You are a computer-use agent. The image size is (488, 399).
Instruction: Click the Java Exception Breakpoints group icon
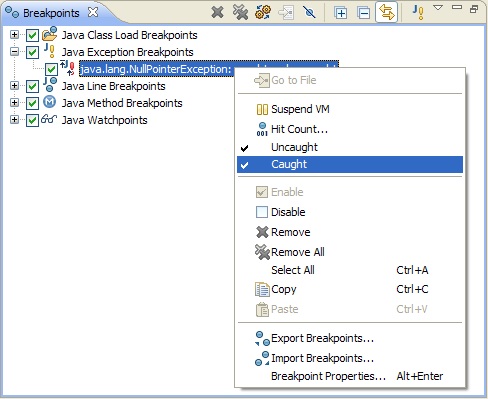coord(50,51)
